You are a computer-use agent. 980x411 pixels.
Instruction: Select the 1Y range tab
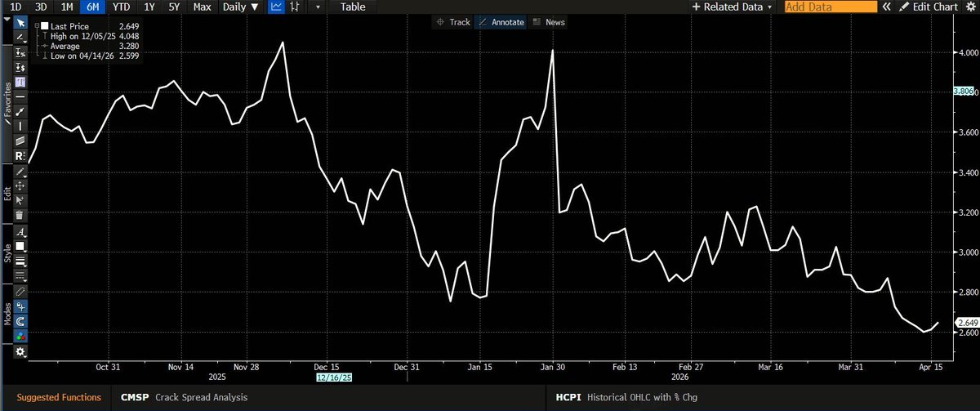149,7
